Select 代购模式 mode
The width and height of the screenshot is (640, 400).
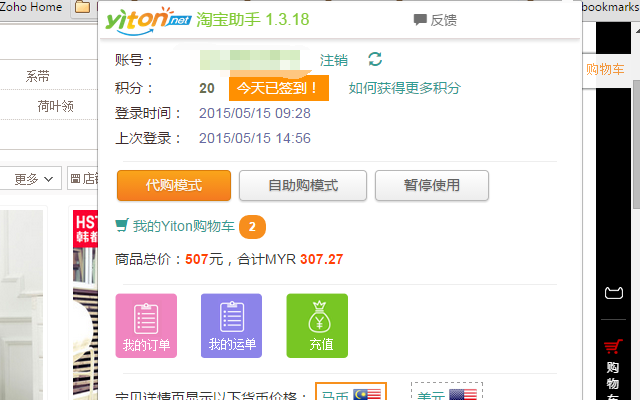pyautogui.click(x=174, y=185)
